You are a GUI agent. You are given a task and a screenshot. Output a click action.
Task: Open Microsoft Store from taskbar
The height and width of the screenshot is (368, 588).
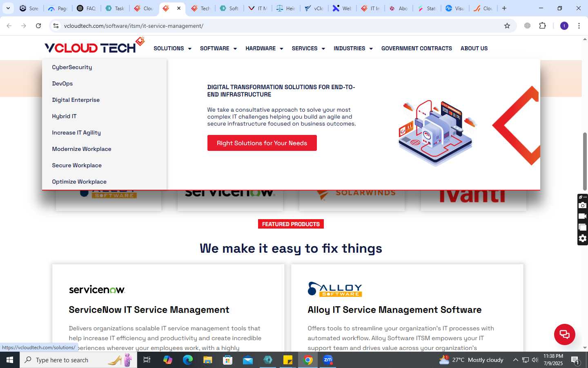pyautogui.click(x=228, y=360)
